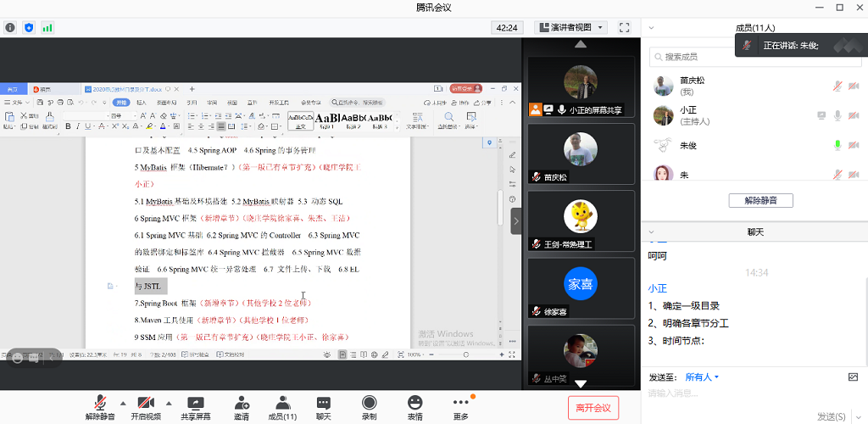This screenshot has height=424, width=868.
Task: Click the red 离开会议 leave meeting button
Action: (x=593, y=408)
